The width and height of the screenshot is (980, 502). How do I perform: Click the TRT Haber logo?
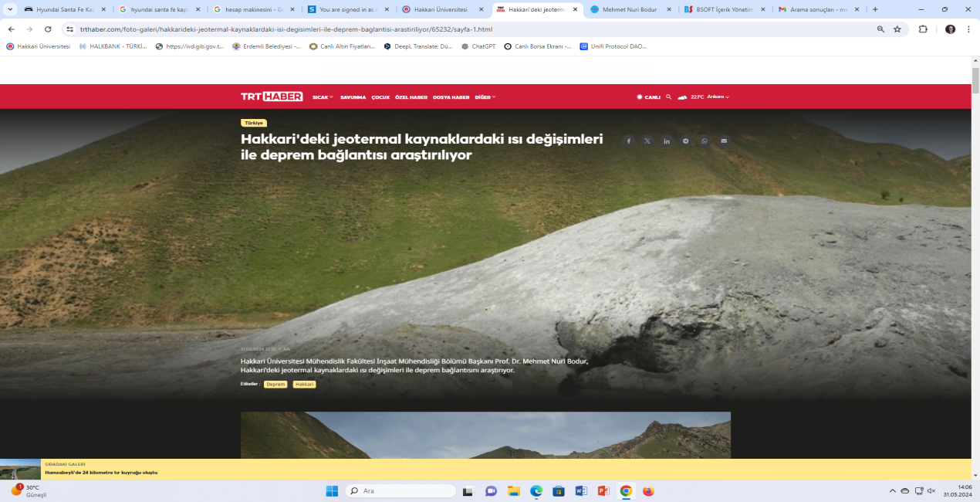(272, 97)
